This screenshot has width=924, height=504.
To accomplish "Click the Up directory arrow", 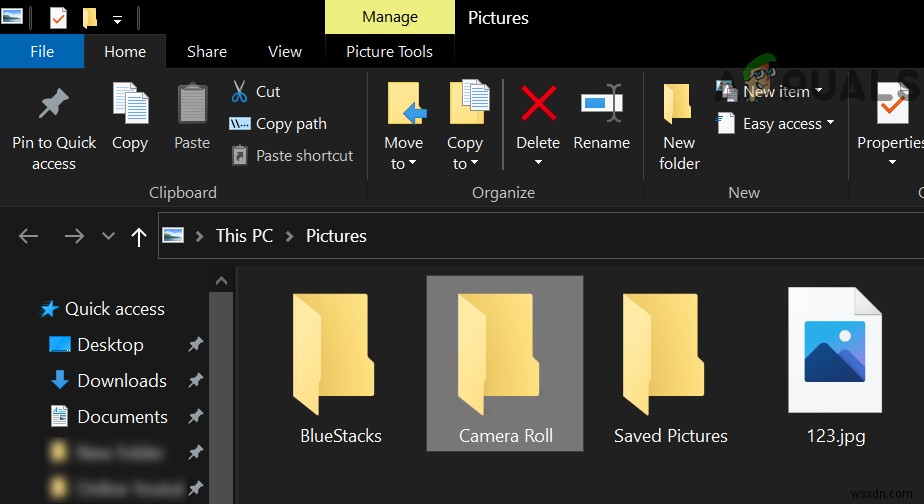I will click(x=139, y=236).
